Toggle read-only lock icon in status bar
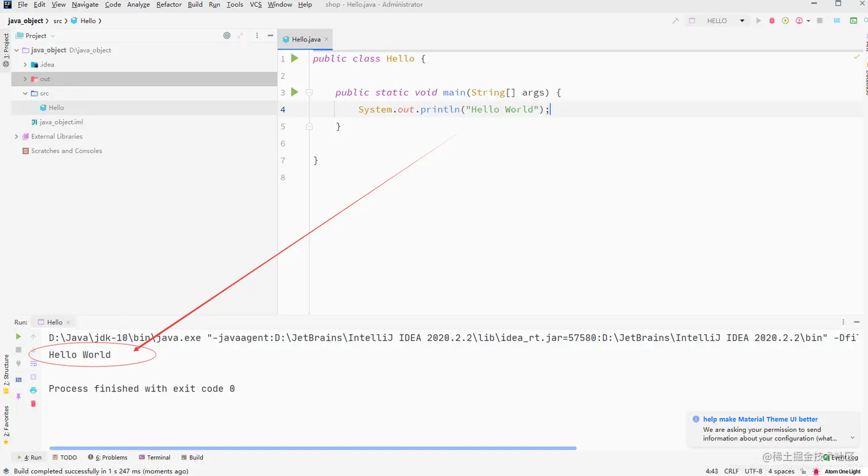Image resolution: width=868 pixels, height=476 pixels. coord(804,471)
